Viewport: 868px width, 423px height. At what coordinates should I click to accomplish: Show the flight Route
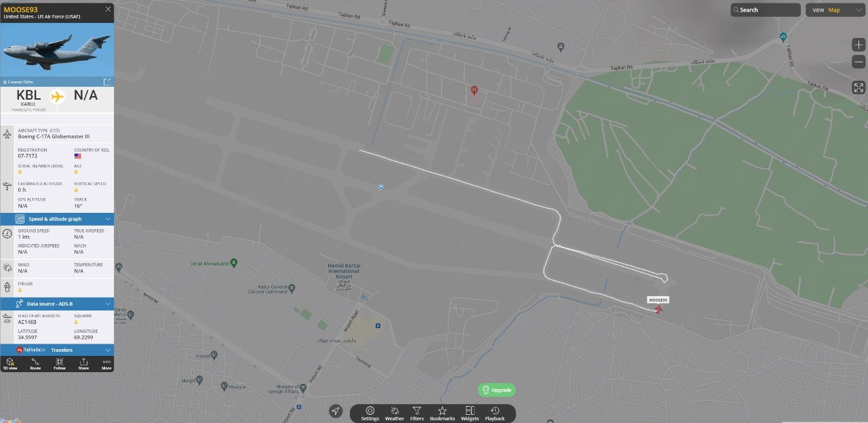35,363
